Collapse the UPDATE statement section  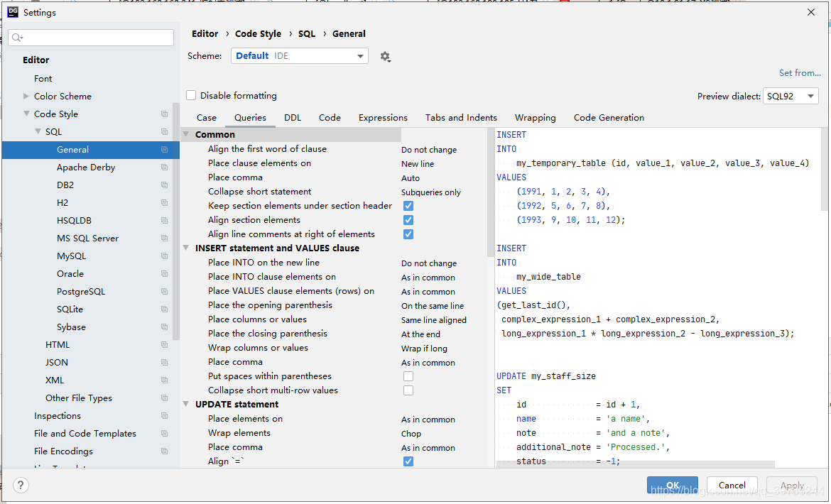click(186, 404)
